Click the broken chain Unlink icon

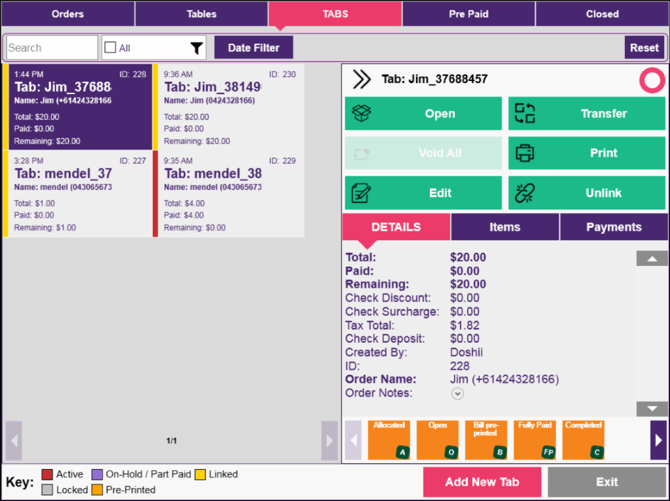pyautogui.click(x=525, y=193)
